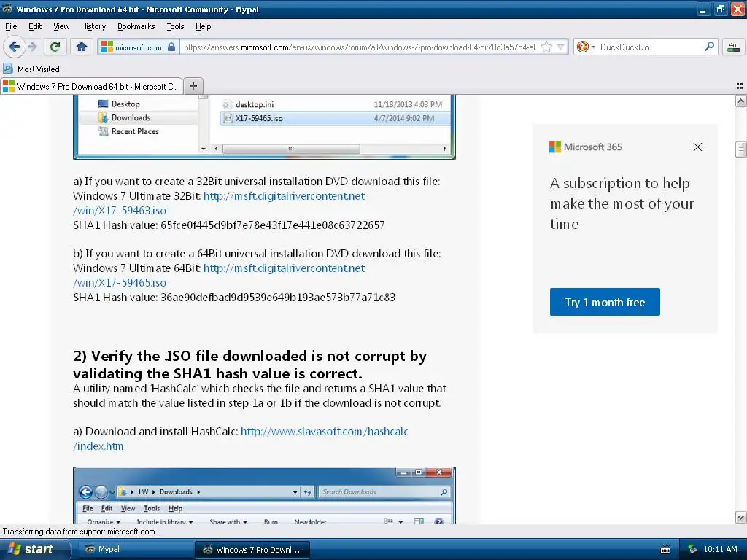The width and height of the screenshot is (747, 560).
Task: Click the page scrollbar down arrow
Action: (x=740, y=517)
